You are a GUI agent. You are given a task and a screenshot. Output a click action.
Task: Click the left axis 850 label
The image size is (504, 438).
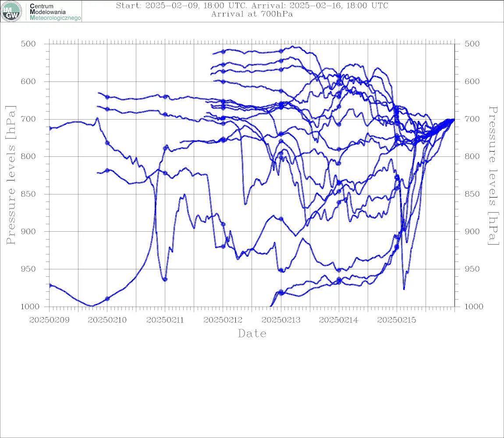pos(28,194)
